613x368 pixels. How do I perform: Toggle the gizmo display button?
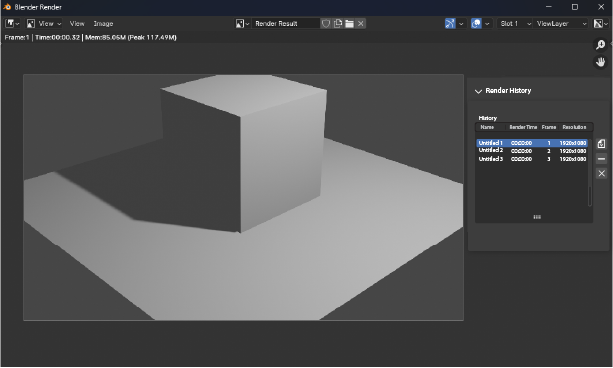[450, 23]
